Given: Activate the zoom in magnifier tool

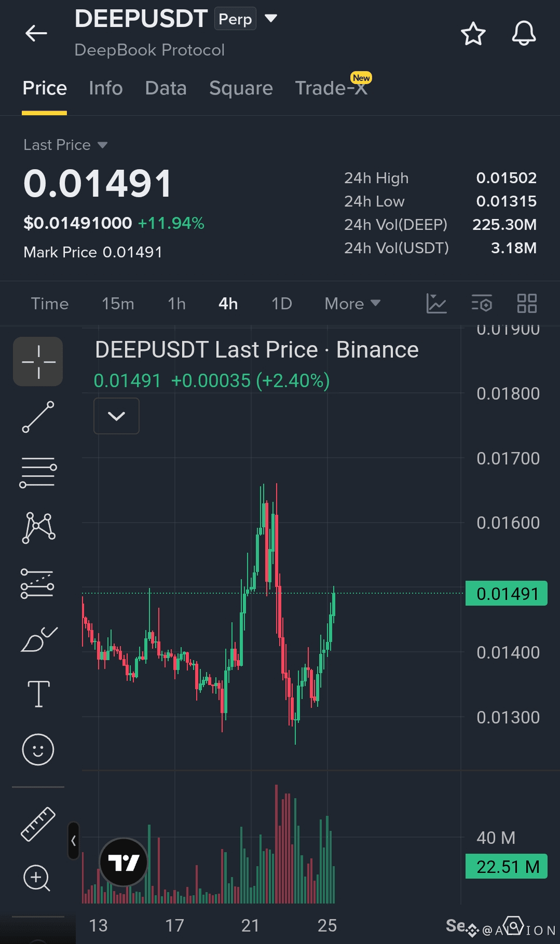Looking at the screenshot, I should click(x=37, y=879).
